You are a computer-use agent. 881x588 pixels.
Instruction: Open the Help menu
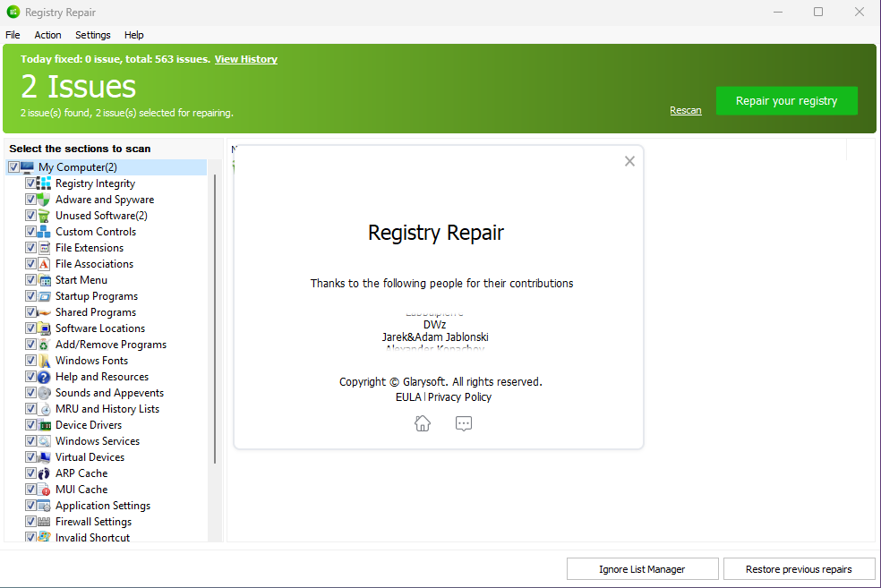tap(133, 35)
